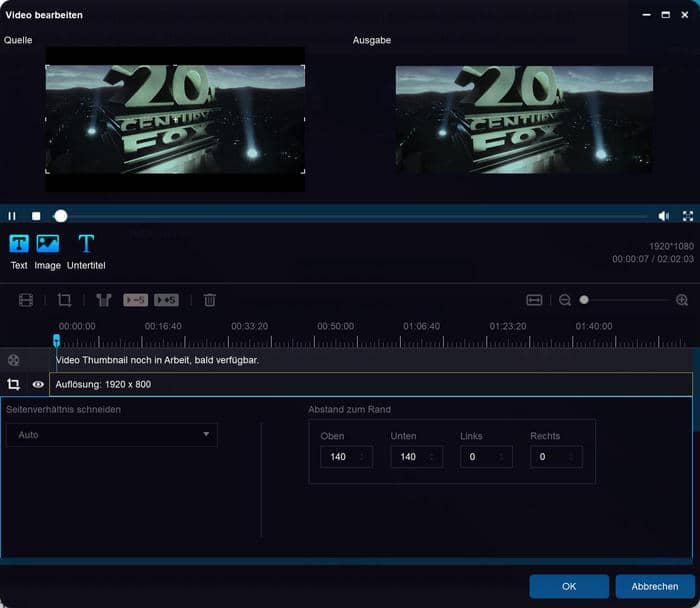Maximize the Video bearbeiten window
This screenshot has height=608, width=700.
[x=666, y=15]
